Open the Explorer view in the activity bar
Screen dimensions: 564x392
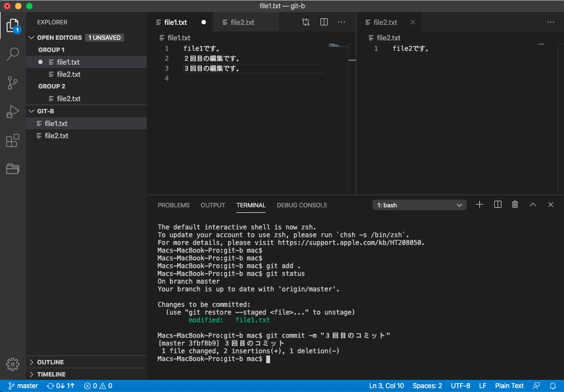[x=13, y=26]
